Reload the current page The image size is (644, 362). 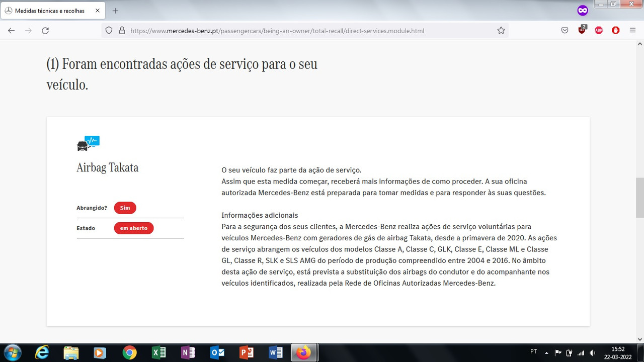coord(45,31)
